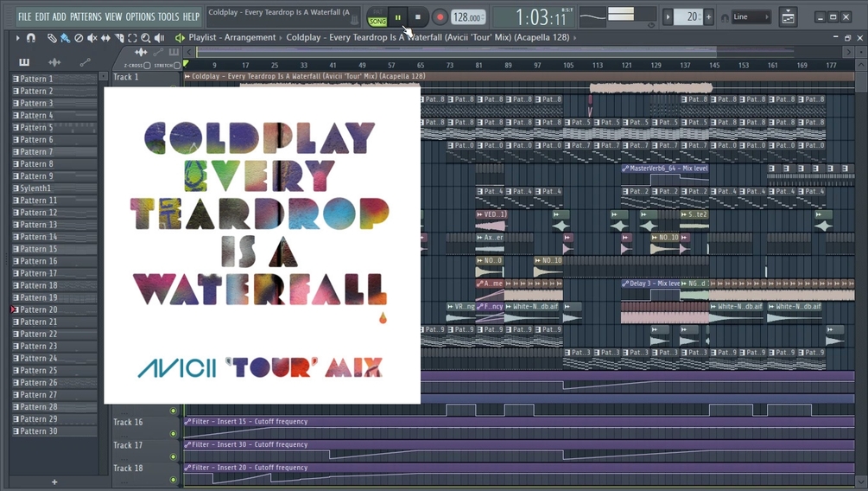The image size is (868, 491).
Task: Select the Slice tool
Action: pyautogui.click(x=119, y=38)
